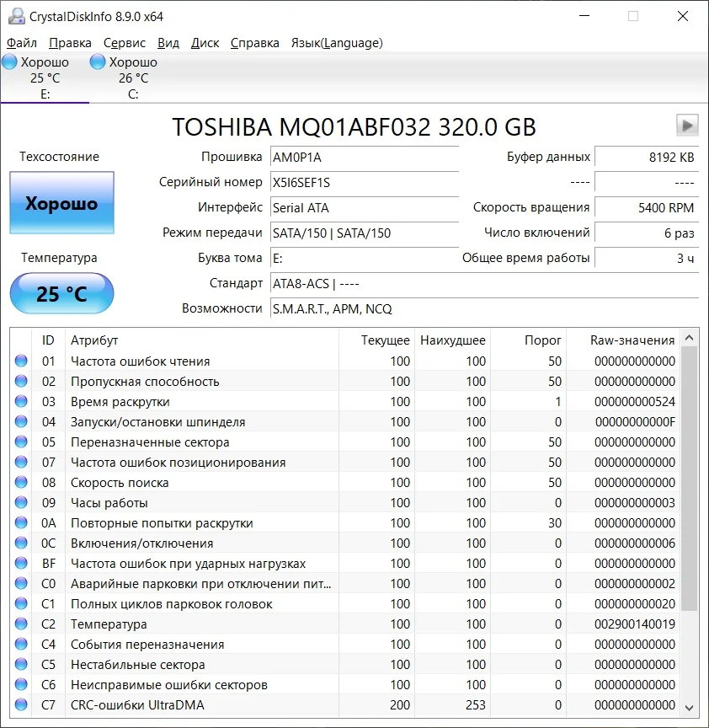Click status orb for attribute 0A
The width and height of the screenshot is (709, 728).
pyautogui.click(x=21, y=522)
